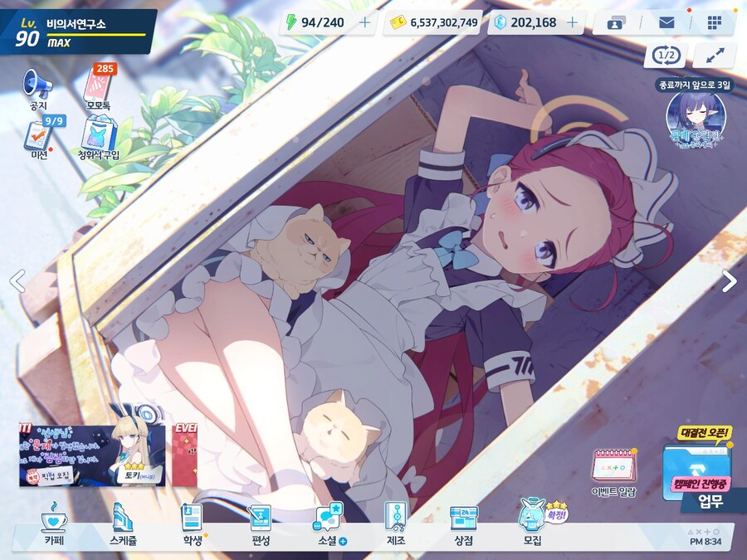Tap the MAX level progress bar
The height and width of the screenshot is (560, 747).
click(95, 35)
